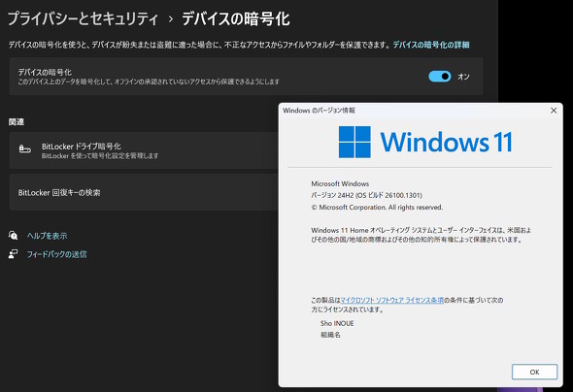
Task: Click the Sho INOUE licensee name
Action: [x=337, y=323]
